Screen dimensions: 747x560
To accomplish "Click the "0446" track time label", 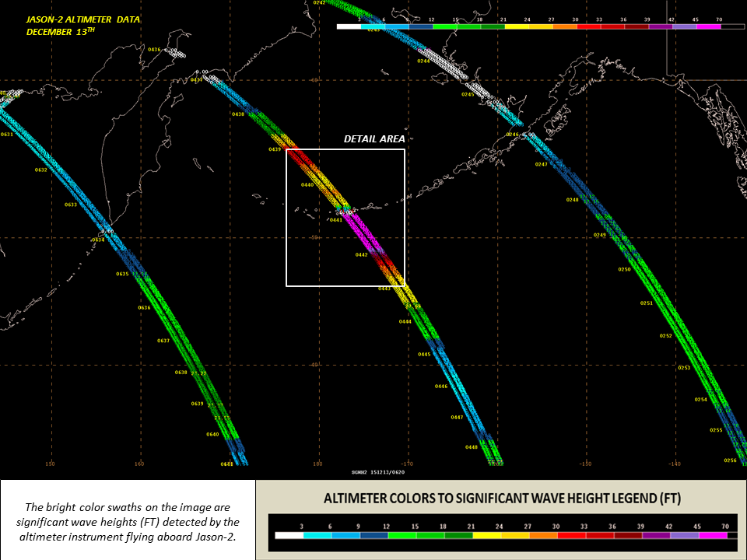I will (x=441, y=387).
